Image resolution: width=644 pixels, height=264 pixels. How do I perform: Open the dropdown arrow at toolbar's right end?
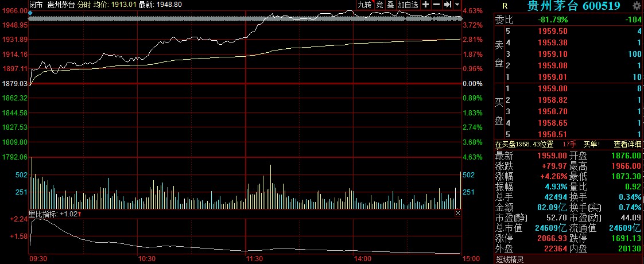coord(457,5)
